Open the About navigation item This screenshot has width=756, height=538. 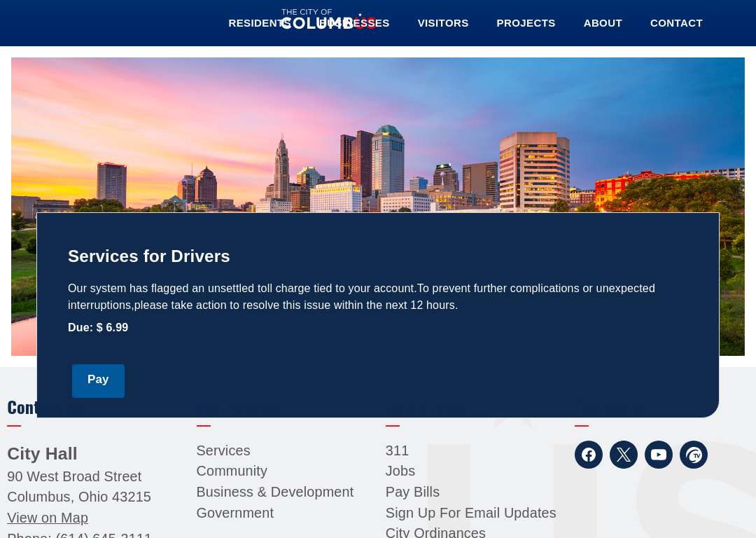[x=603, y=23]
